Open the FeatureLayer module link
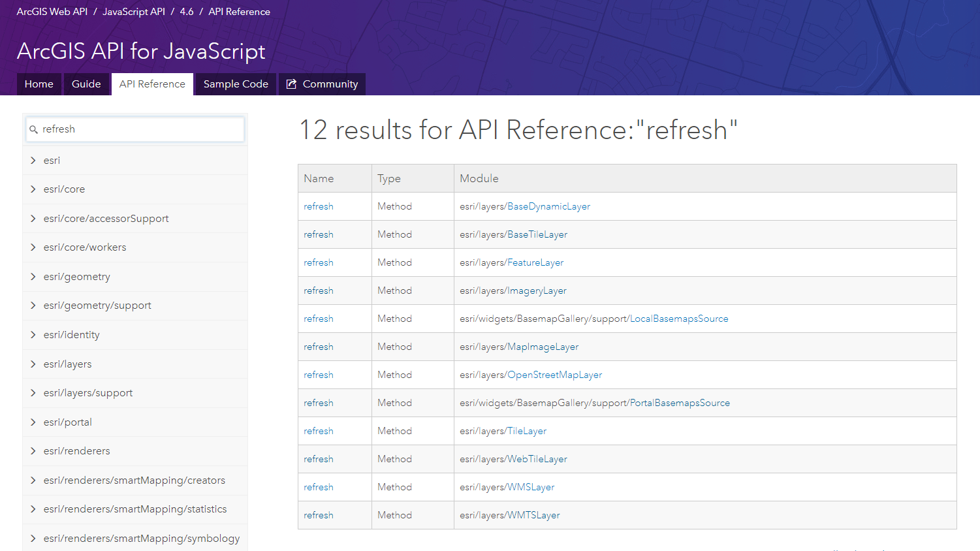This screenshot has height=551, width=980. (535, 262)
